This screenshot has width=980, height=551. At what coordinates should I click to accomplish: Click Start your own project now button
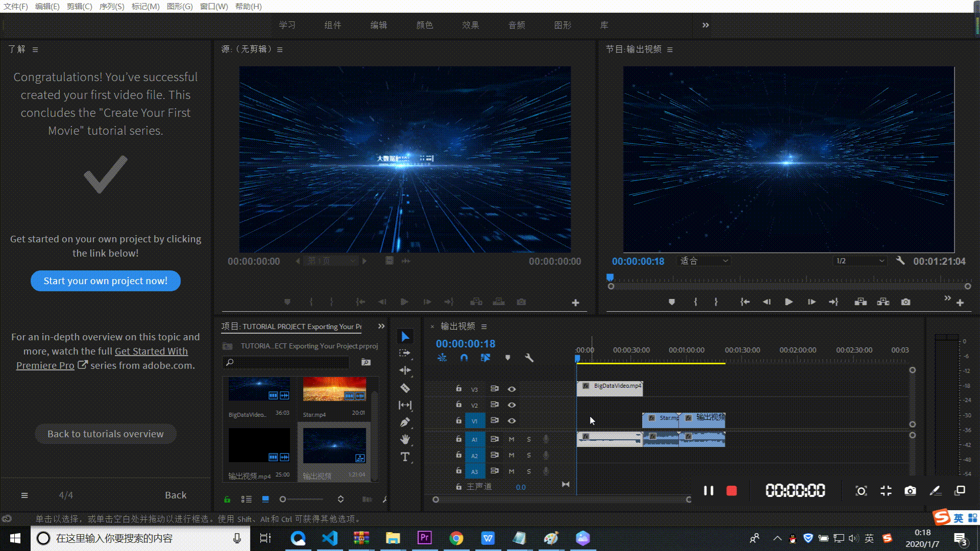click(105, 281)
